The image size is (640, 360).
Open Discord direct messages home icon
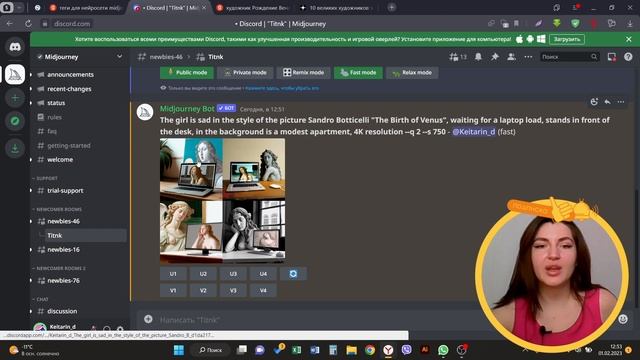(15, 47)
